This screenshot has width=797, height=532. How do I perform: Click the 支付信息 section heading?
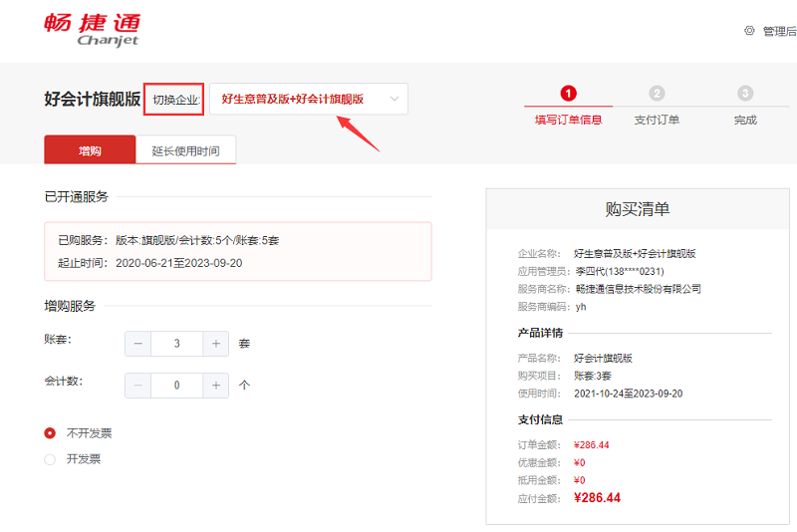(x=540, y=419)
